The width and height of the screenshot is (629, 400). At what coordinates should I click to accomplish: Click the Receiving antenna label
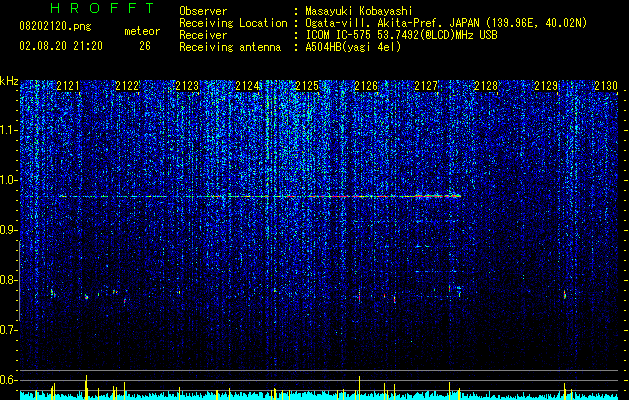230,47
